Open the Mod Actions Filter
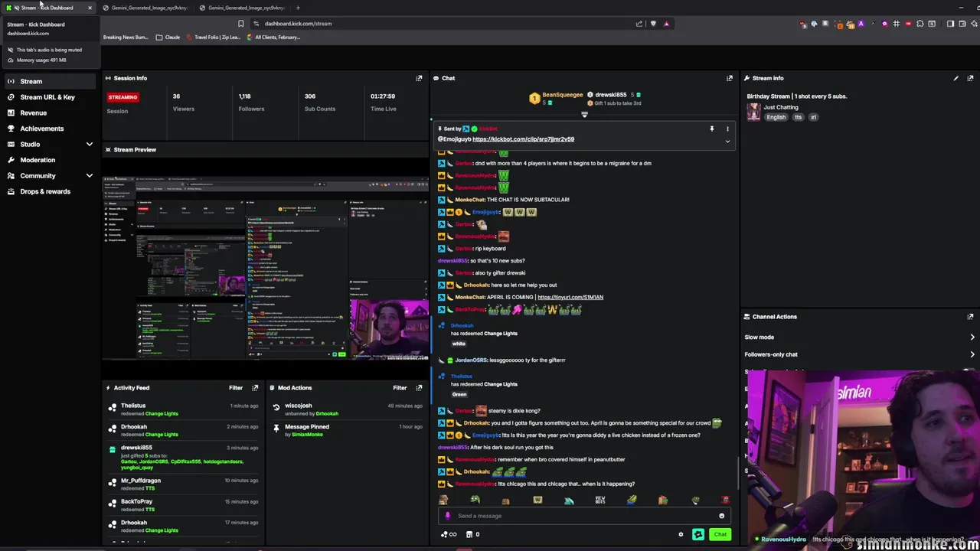The image size is (980, 551). tap(400, 388)
